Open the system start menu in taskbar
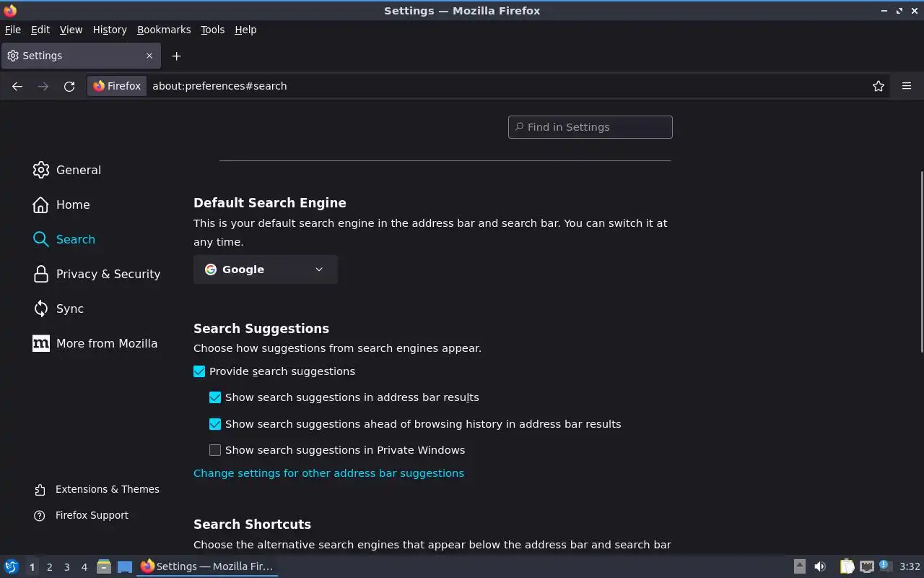 [x=11, y=566]
